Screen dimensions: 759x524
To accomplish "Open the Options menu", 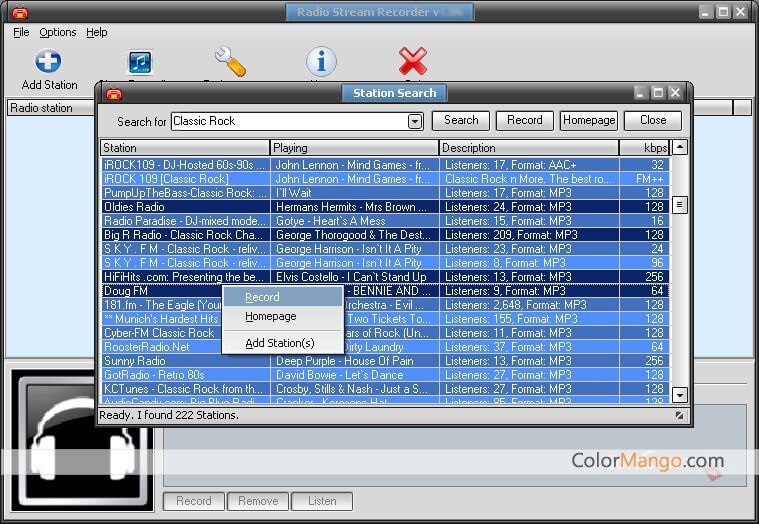I will point(58,32).
